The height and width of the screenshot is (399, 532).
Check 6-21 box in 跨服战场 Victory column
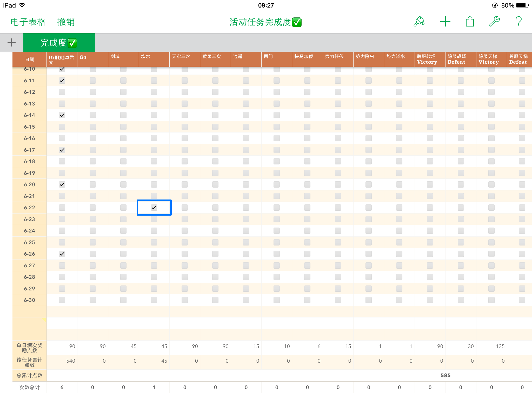tap(430, 196)
